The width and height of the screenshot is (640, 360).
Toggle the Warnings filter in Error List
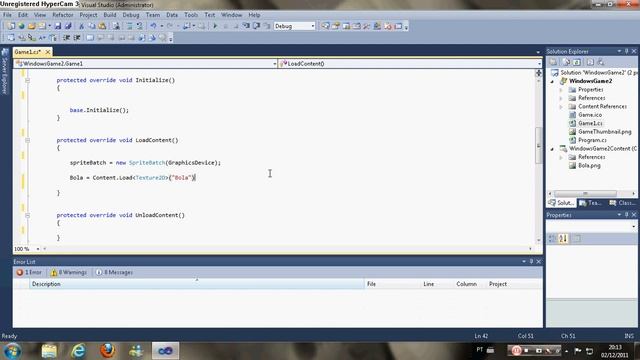coord(69,272)
